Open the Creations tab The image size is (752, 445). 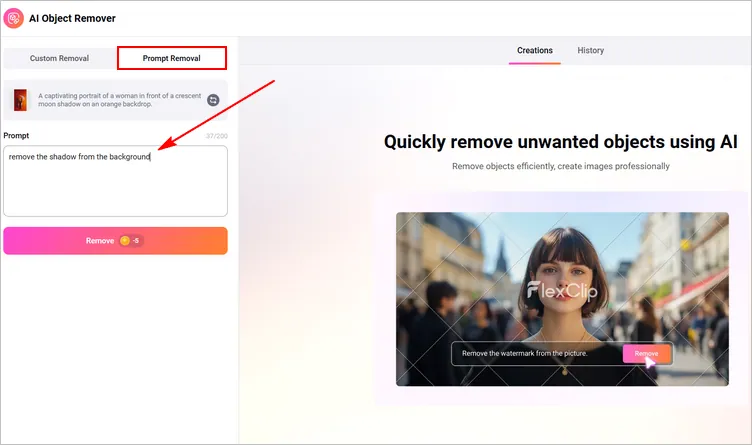[x=535, y=50]
